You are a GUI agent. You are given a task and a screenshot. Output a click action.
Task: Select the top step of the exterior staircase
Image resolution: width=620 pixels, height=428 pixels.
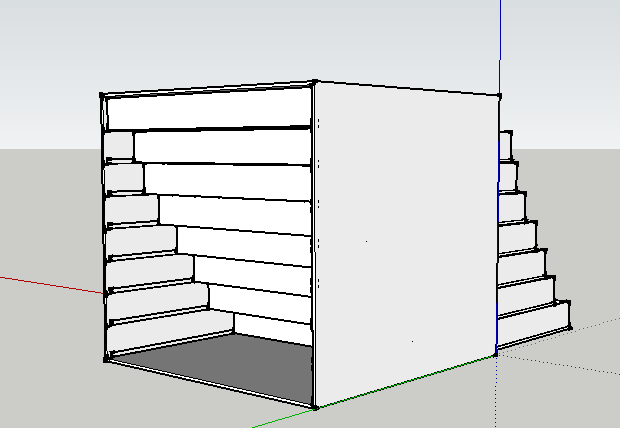tap(505, 146)
